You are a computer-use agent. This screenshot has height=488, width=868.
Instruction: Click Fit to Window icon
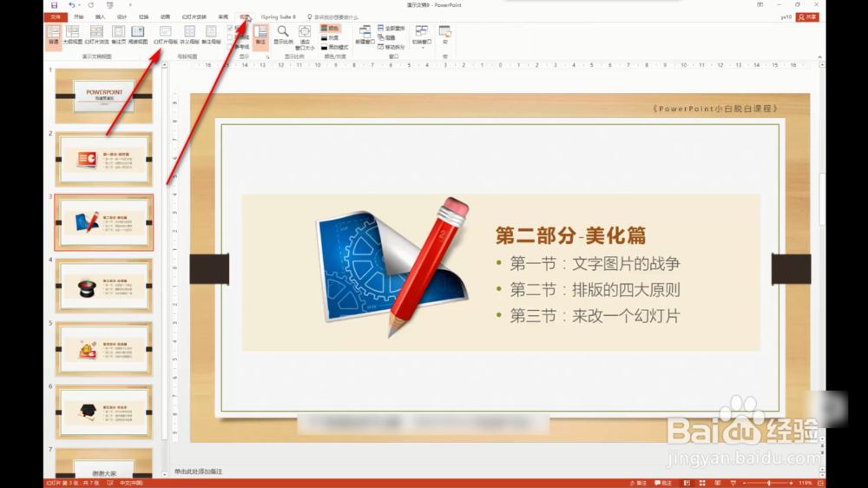pos(305,37)
